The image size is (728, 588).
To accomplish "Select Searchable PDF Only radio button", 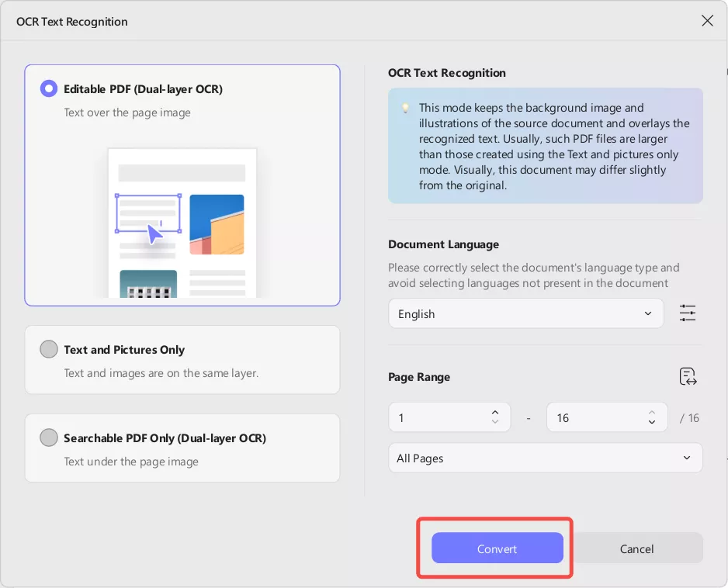I will point(49,438).
